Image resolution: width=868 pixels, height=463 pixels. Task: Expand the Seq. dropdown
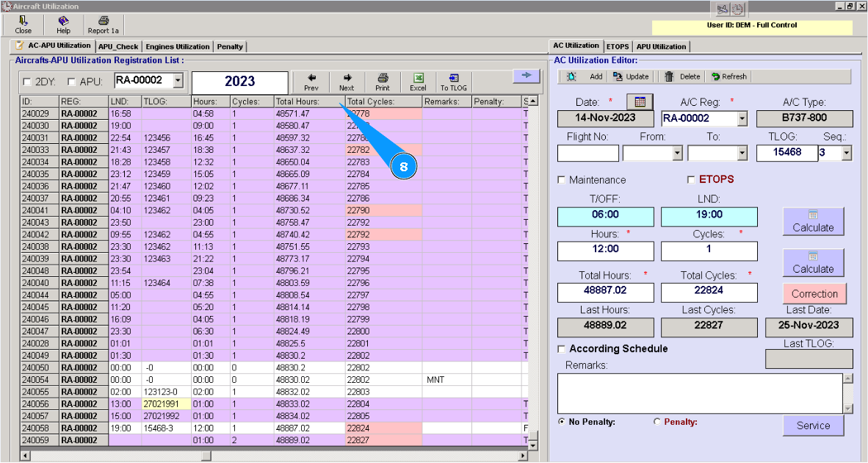(x=846, y=153)
